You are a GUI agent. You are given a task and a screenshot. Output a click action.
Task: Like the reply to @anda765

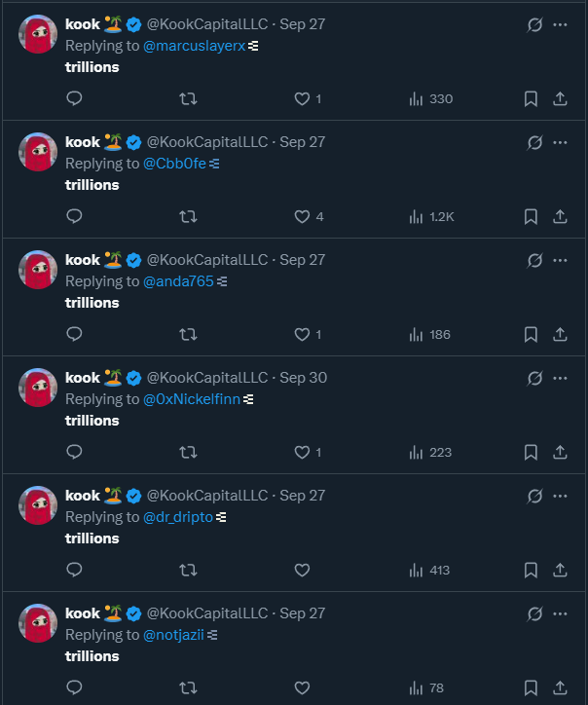[x=302, y=334]
